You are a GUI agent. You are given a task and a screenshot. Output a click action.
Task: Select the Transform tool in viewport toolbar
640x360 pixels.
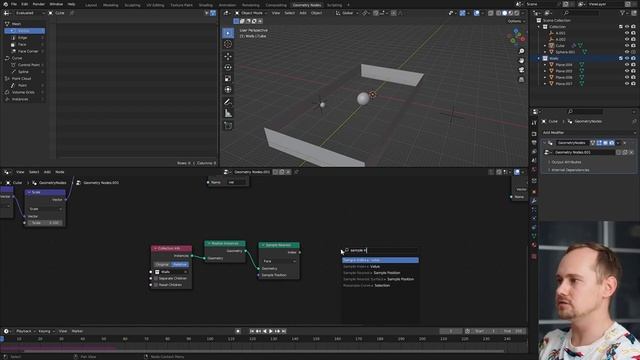tap(228, 89)
